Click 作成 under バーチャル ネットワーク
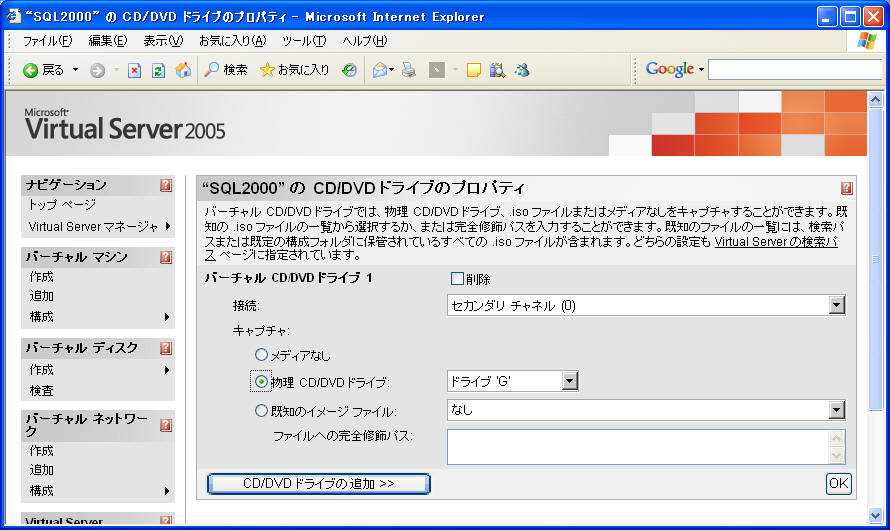890x530 pixels. [41, 451]
